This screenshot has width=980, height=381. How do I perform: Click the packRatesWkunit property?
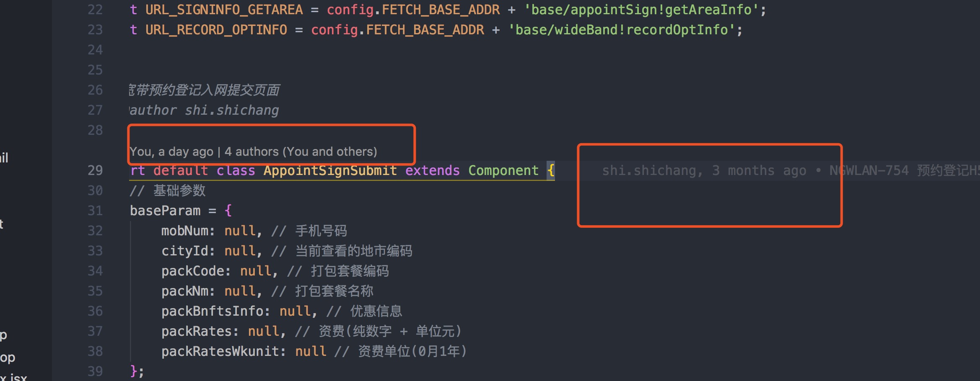click(x=220, y=351)
